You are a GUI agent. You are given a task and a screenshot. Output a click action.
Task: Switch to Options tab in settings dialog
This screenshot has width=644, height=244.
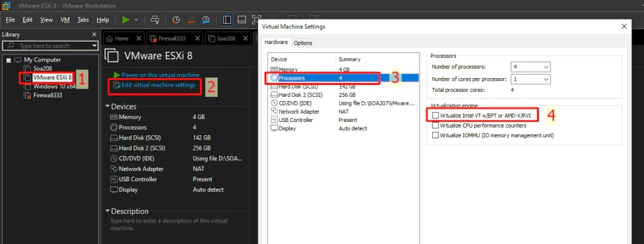pos(303,43)
